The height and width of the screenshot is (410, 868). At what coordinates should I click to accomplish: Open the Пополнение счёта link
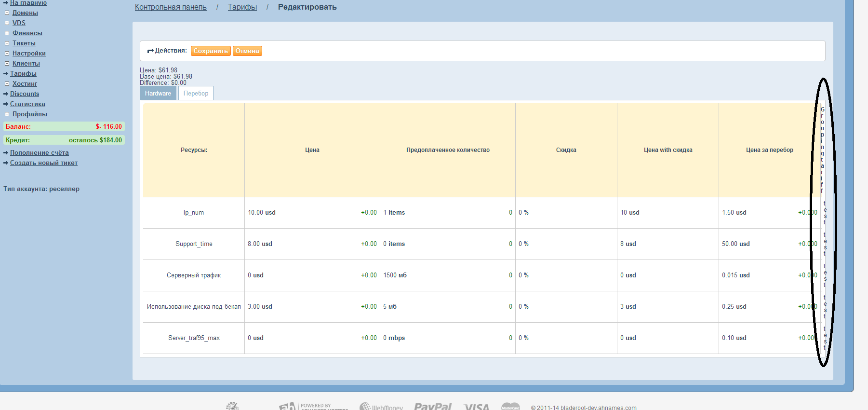coord(40,153)
